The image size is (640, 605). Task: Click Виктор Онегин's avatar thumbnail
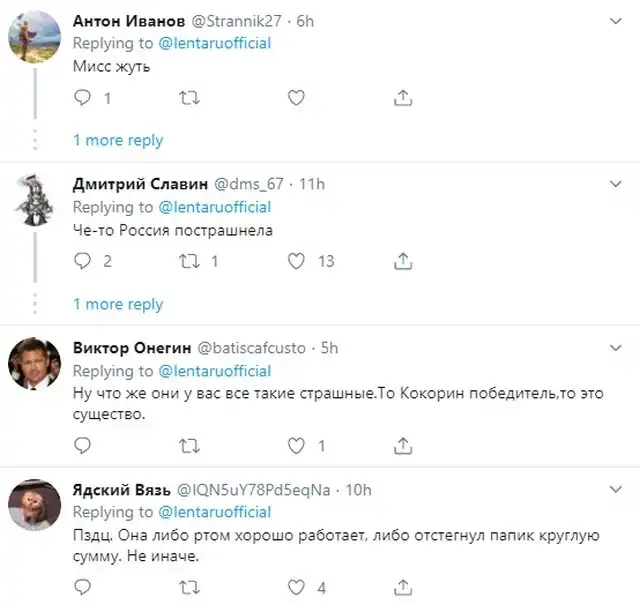click(35, 363)
